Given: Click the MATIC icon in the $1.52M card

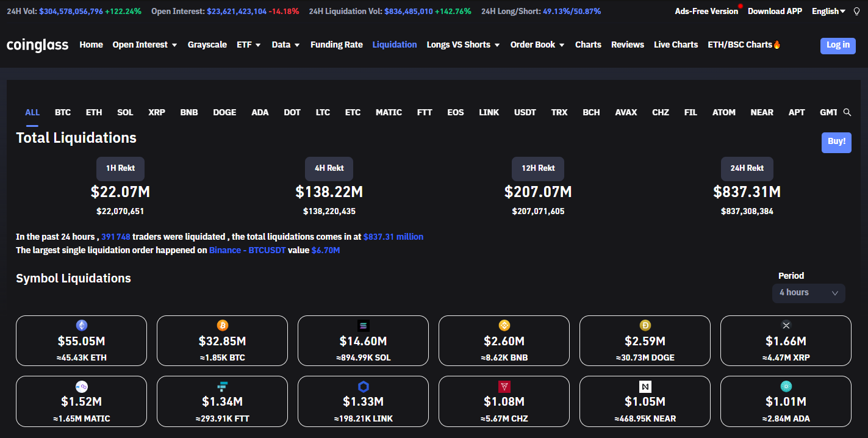Looking at the screenshot, I should [x=81, y=386].
